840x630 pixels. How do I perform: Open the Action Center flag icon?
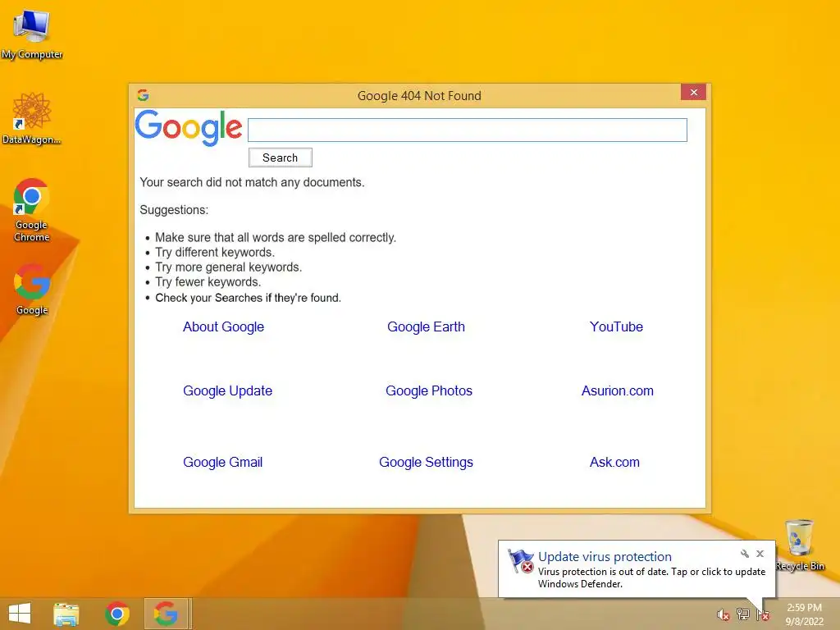click(x=762, y=614)
